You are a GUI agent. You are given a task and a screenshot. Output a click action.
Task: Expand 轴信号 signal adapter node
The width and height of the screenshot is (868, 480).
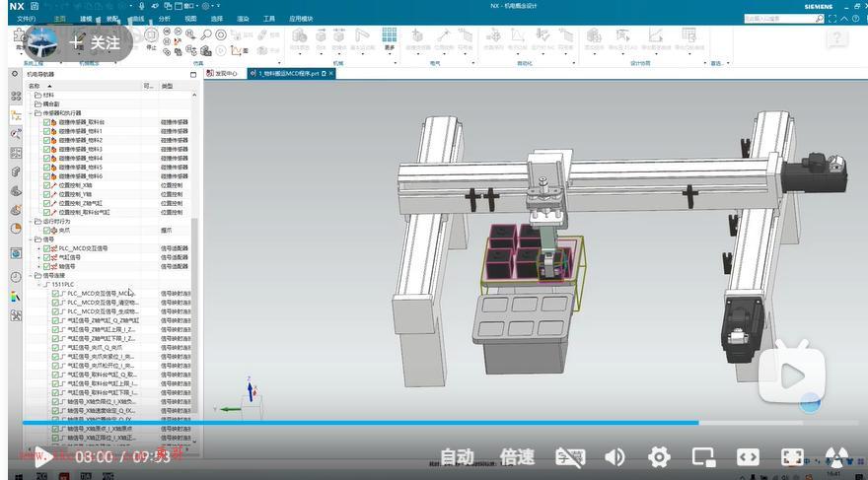point(39,266)
